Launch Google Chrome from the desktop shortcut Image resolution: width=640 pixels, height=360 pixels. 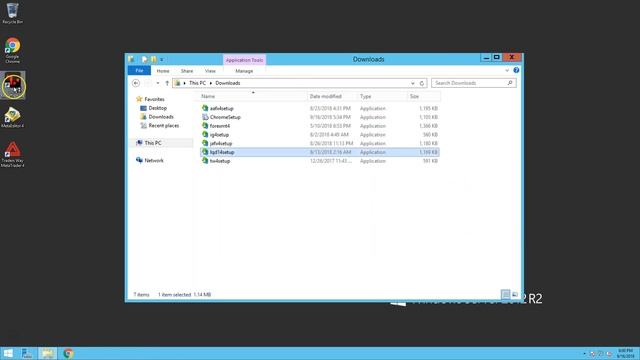click(12, 50)
